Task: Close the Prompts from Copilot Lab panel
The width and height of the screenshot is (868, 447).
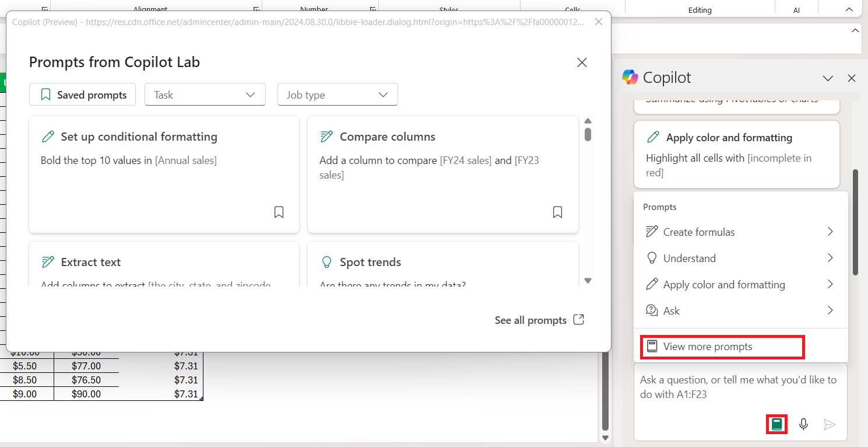Action: pos(582,62)
